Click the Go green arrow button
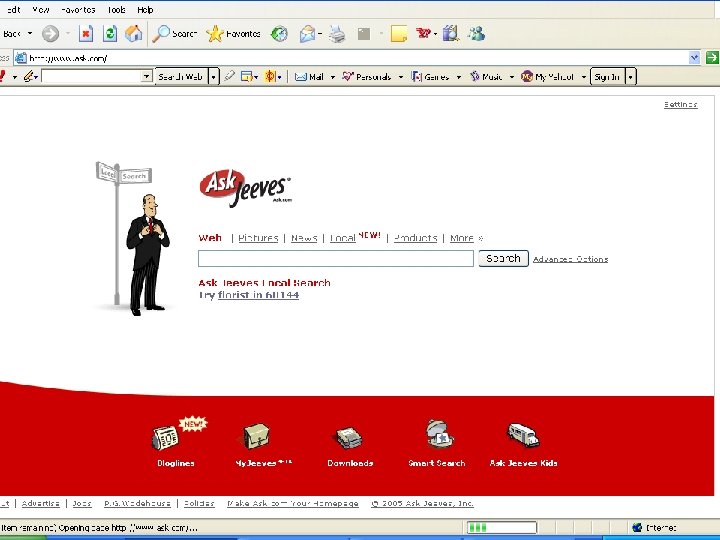 (712, 57)
